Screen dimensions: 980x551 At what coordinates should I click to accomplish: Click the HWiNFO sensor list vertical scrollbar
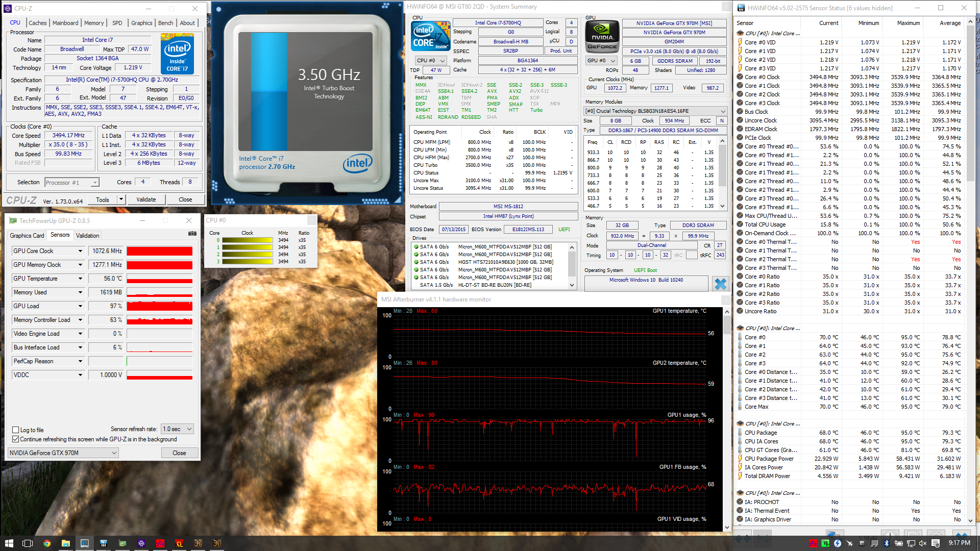(x=970, y=270)
